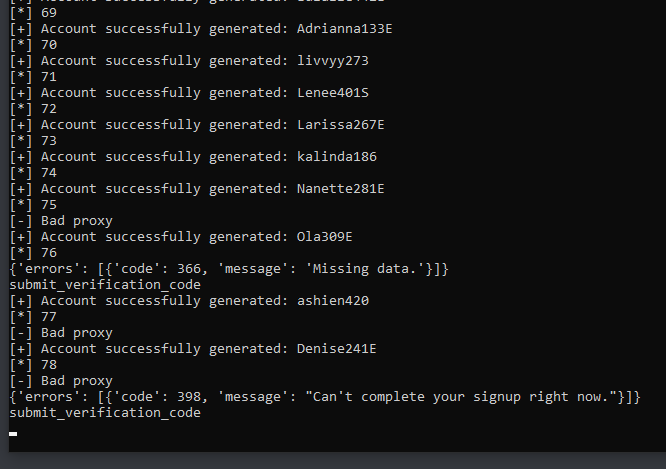Select the account name Nanette281E
The width and height of the screenshot is (666, 469).
(340, 189)
